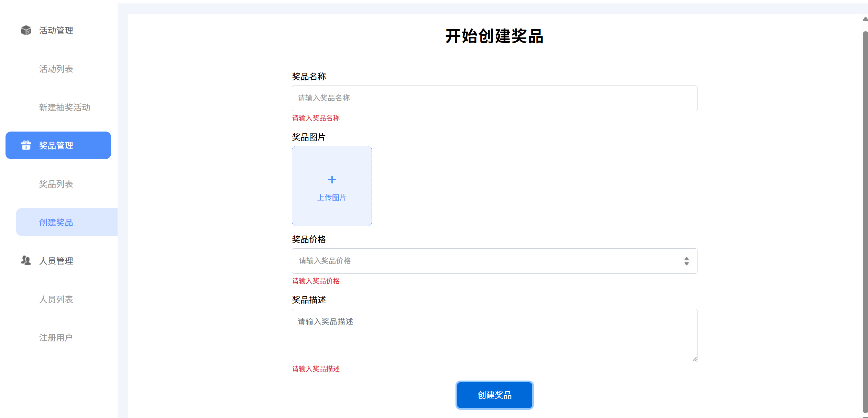The image size is (868, 418).
Task: Click the cube icon beside 活动管理
Action: tap(26, 30)
